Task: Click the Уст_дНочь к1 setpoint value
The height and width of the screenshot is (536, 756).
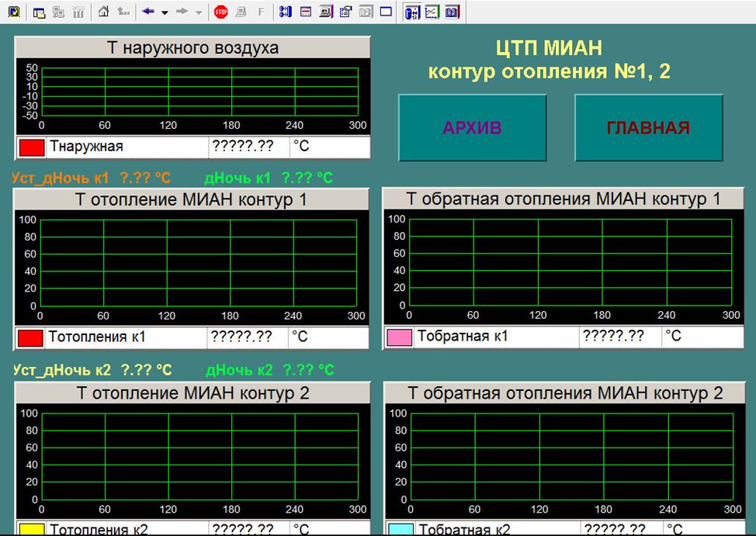Action: pyautogui.click(x=145, y=178)
